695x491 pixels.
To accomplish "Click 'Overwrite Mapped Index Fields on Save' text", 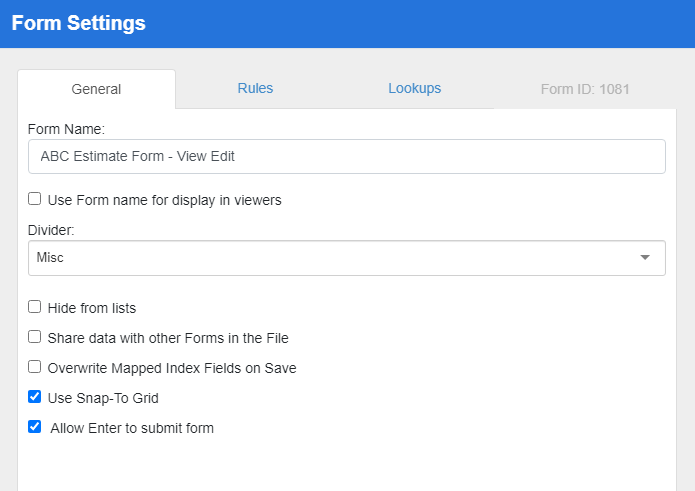I will (x=172, y=368).
